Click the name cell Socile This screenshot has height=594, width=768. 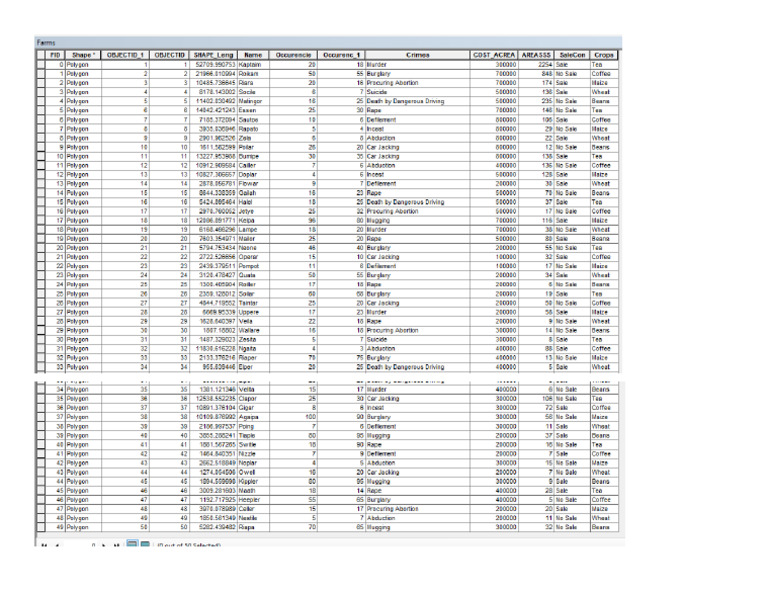click(x=253, y=92)
